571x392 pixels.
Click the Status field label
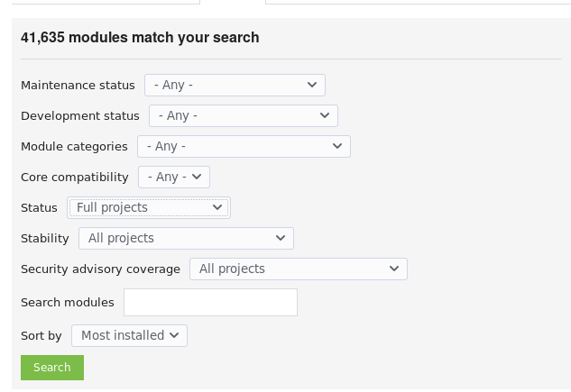[39, 207]
